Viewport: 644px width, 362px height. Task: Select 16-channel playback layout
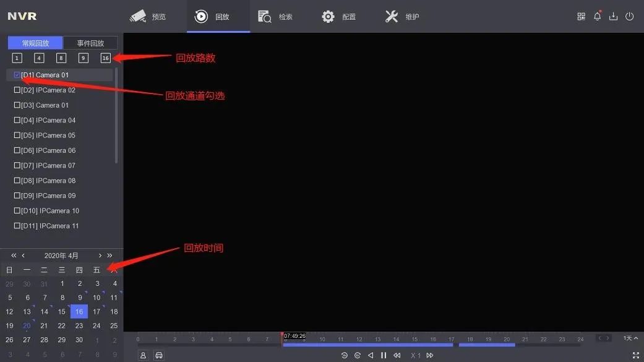[106, 58]
